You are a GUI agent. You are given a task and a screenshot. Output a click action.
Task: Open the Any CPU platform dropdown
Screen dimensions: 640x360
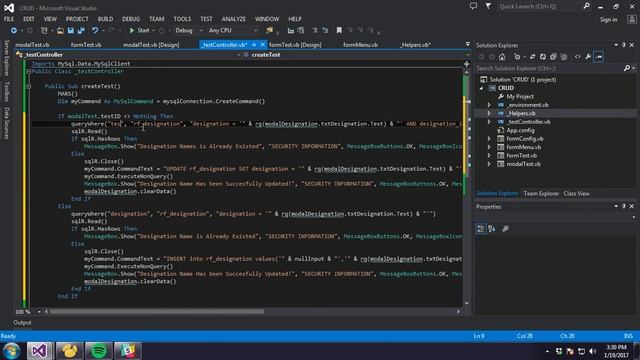coord(233,31)
